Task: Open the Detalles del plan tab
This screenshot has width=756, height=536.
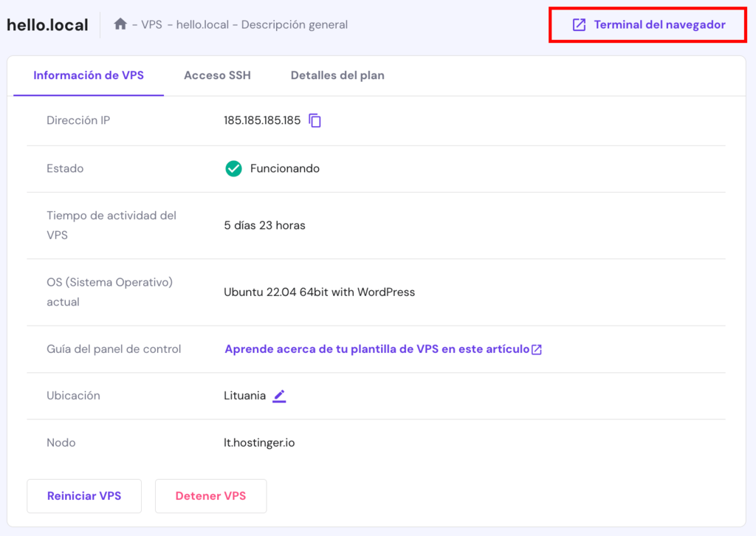Action: (x=337, y=75)
